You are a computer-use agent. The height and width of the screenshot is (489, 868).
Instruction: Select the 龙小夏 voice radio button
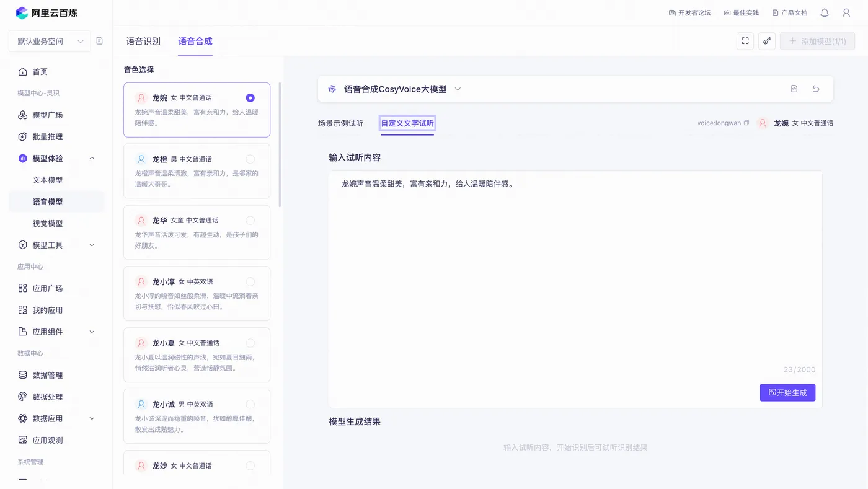pos(250,343)
